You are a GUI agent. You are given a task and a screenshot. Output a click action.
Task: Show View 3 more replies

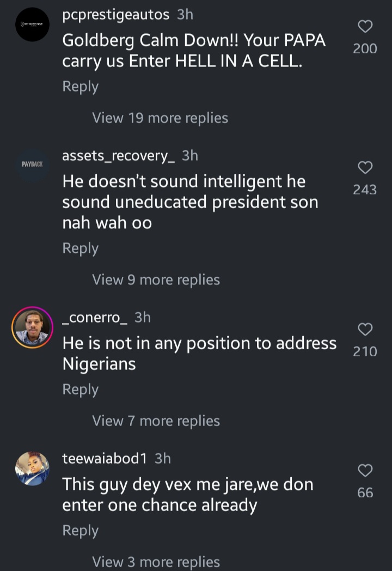[x=156, y=561]
